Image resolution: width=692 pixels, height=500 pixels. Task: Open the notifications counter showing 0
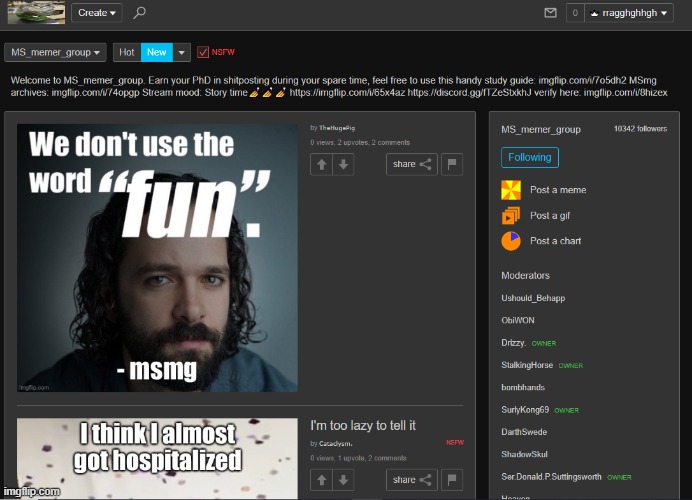(x=575, y=13)
